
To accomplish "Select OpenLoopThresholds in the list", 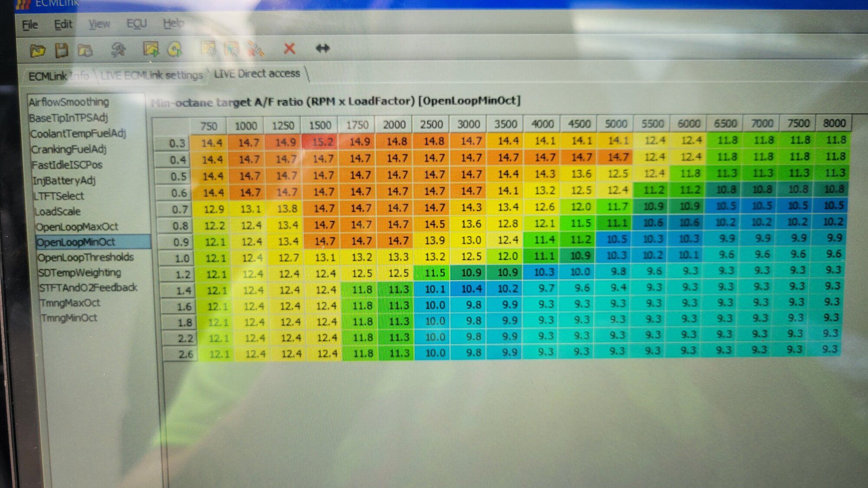I will tap(85, 257).
